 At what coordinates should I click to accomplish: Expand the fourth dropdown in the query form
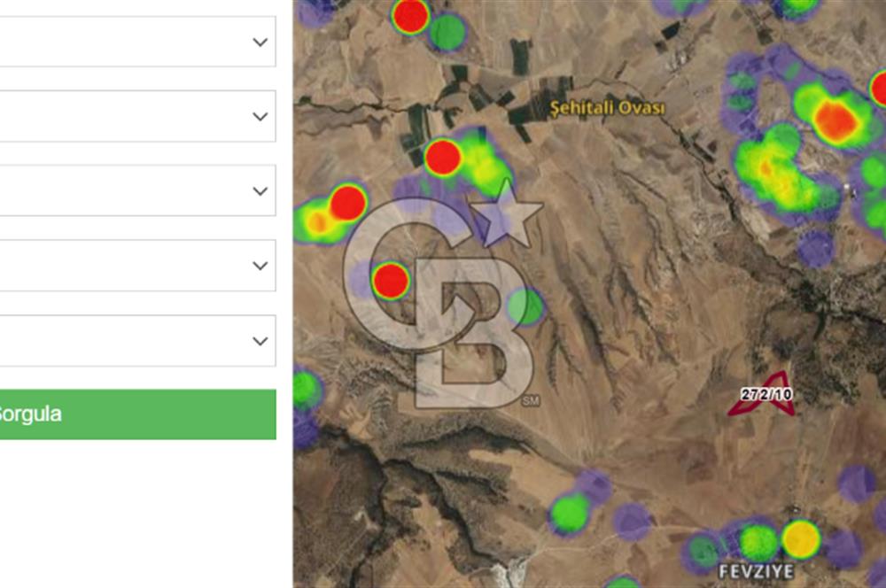tap(137, 266)
